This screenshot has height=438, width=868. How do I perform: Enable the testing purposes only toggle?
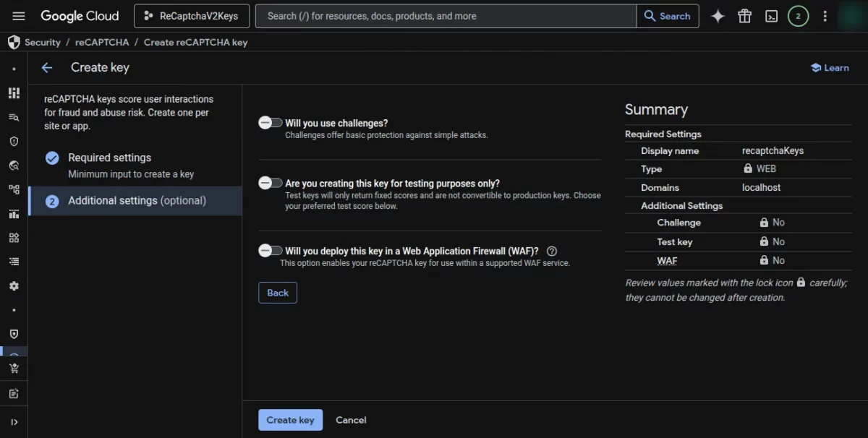tap(271, 183)
